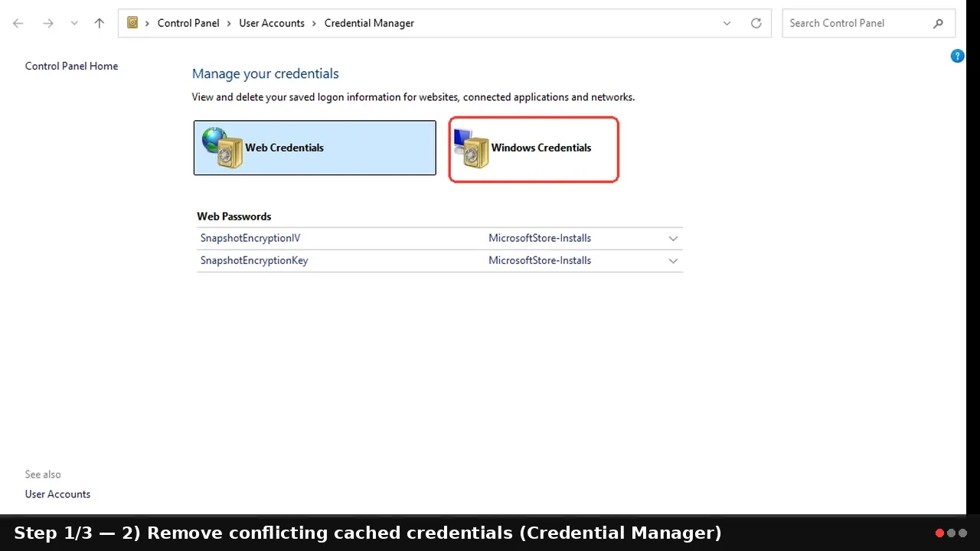This screenshot has width=980, height=551.
Task: Open the address bar history dropdown
Action: pos(727,23)
